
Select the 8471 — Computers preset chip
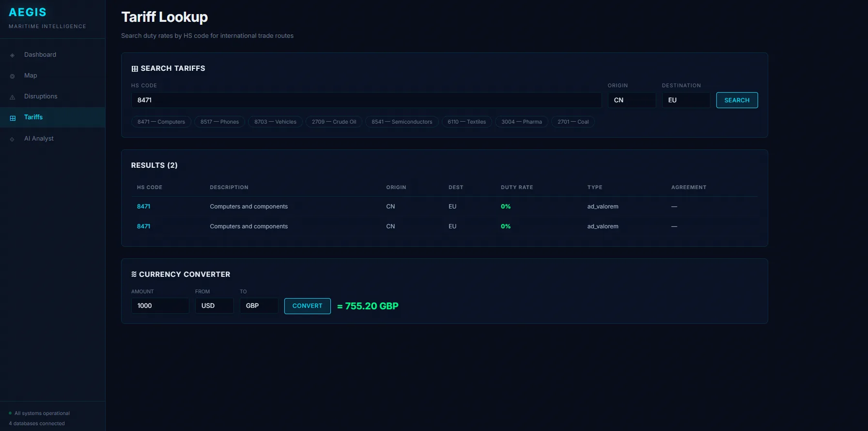pyautogui.click(x=161, y=122)
